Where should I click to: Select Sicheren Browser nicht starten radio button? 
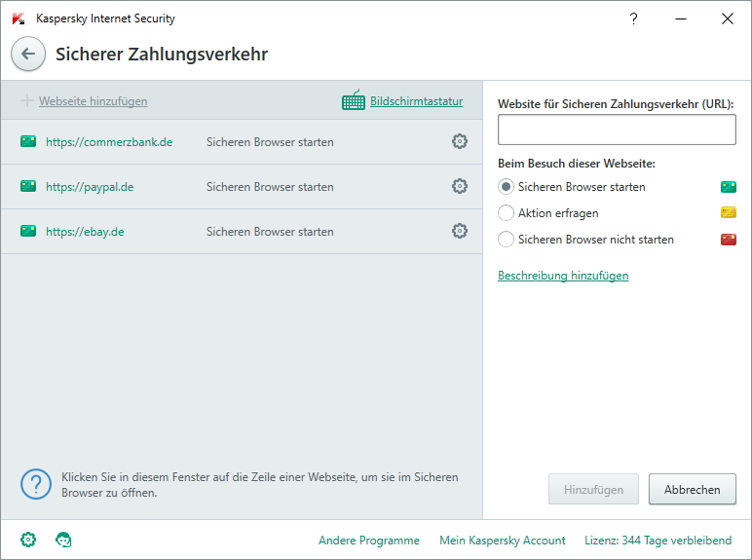(x=506, y=240)
